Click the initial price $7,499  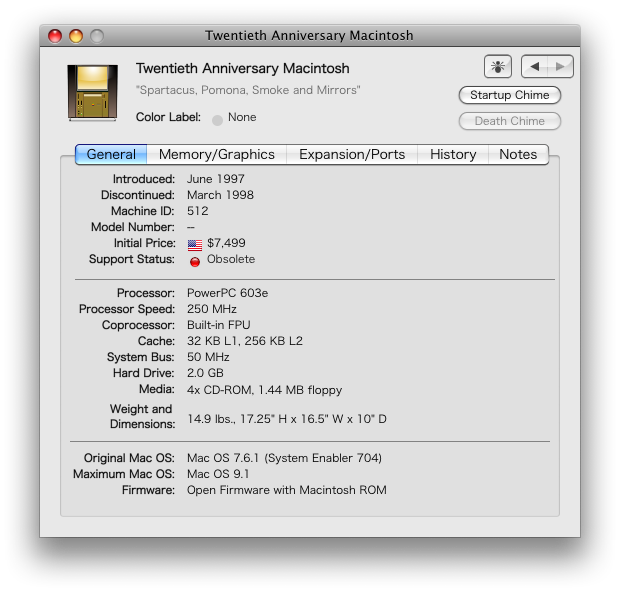coord(226,243)
